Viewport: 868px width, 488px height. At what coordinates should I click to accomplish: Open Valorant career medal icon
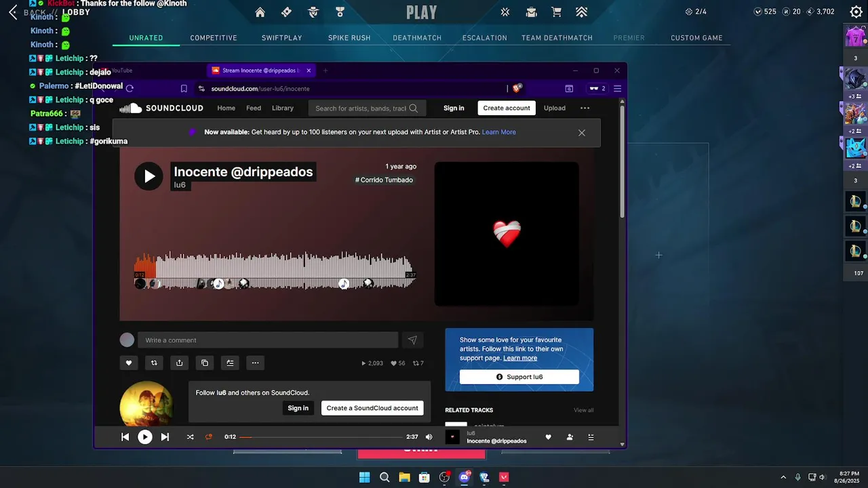point(340,12)
